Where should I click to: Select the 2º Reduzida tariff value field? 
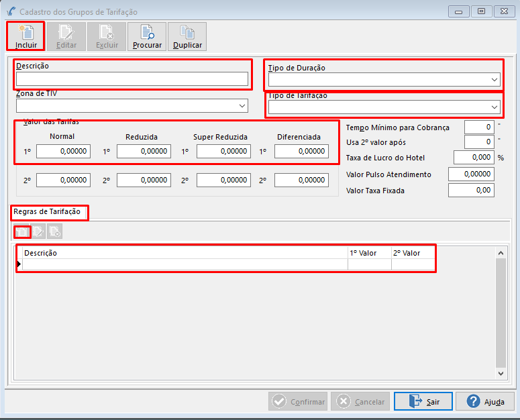pos(144,180)
